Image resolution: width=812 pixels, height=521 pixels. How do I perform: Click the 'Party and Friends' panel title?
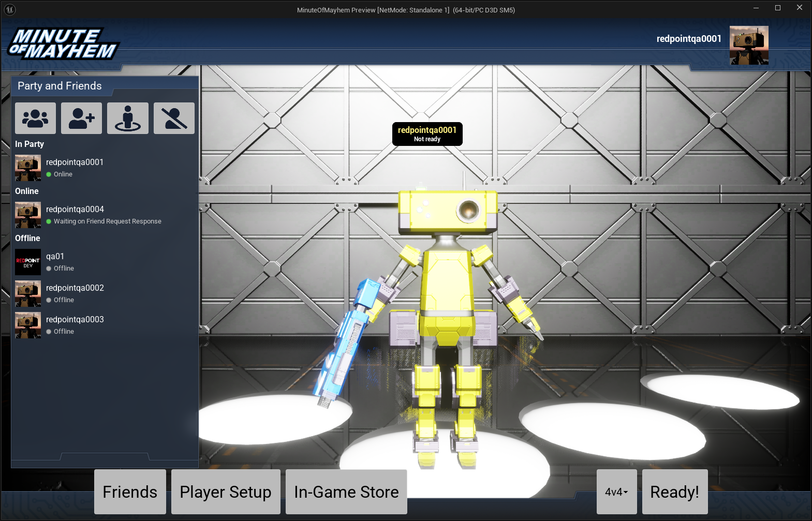[60, 86]
